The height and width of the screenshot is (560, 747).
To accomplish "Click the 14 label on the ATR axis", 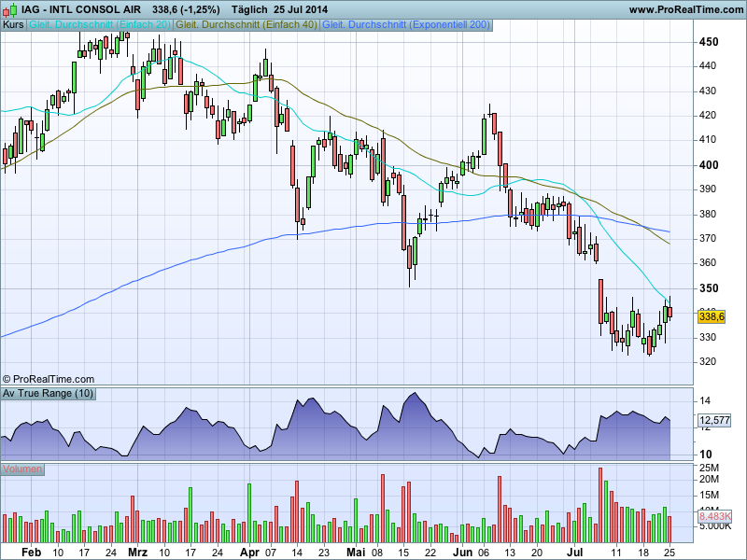I will pyautogui.click(x=705, y=400).
